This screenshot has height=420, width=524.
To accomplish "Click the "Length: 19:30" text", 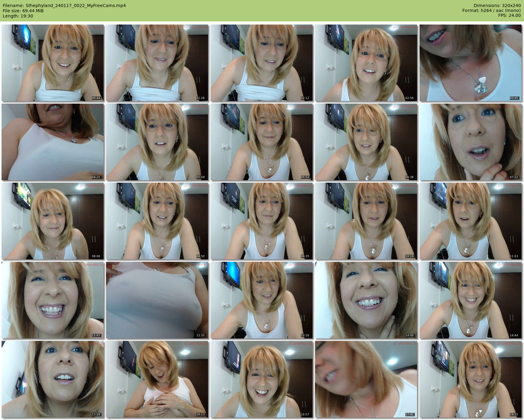I will pos(18,16).
